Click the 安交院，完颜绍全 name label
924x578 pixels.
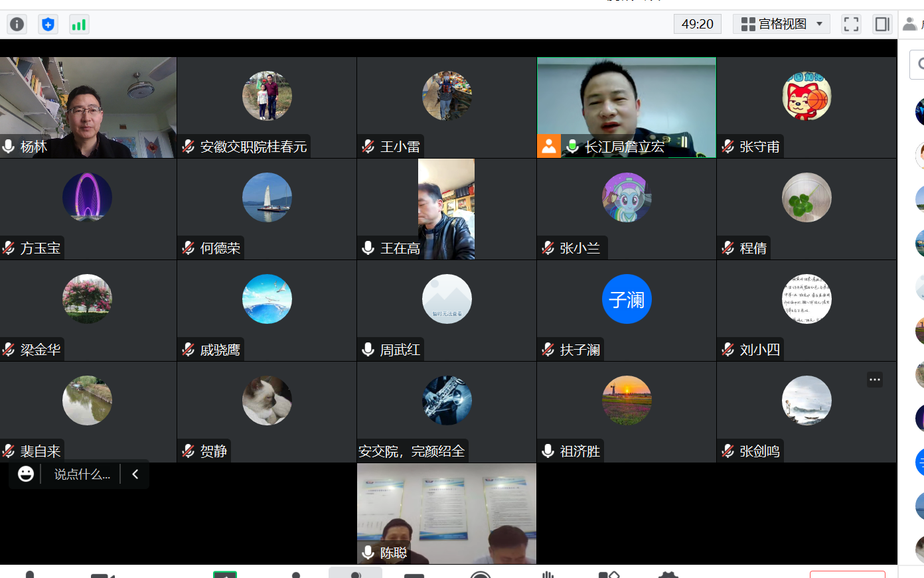[412, 451]
